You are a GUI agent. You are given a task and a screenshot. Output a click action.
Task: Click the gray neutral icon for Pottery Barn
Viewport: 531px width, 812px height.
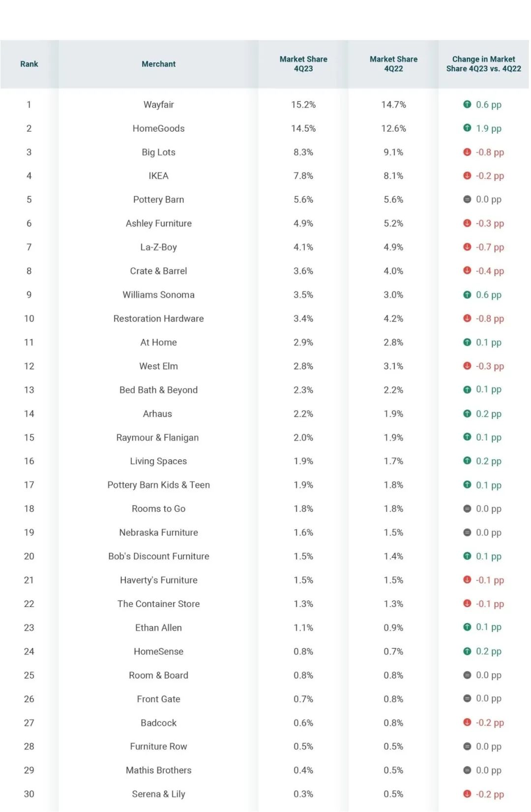coord(467,199)
